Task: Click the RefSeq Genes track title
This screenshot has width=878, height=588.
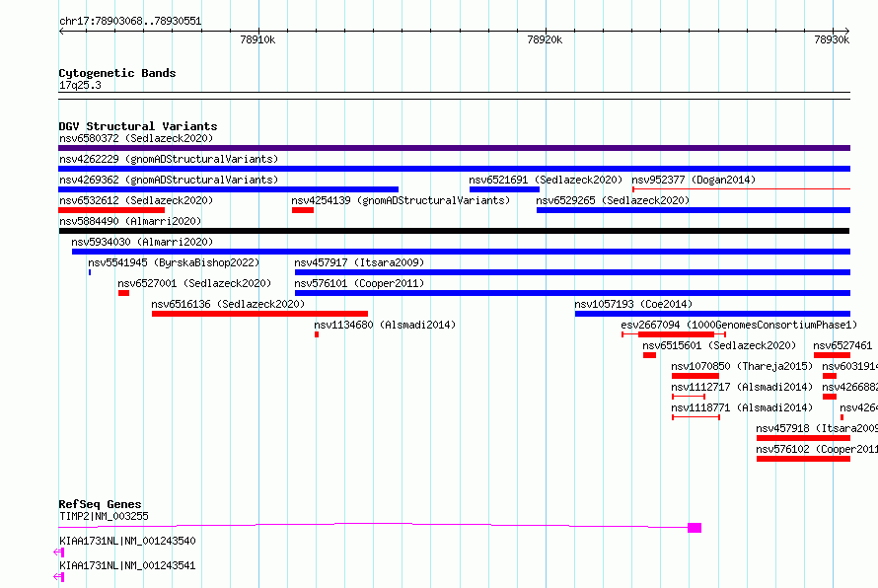Action: 100,504
